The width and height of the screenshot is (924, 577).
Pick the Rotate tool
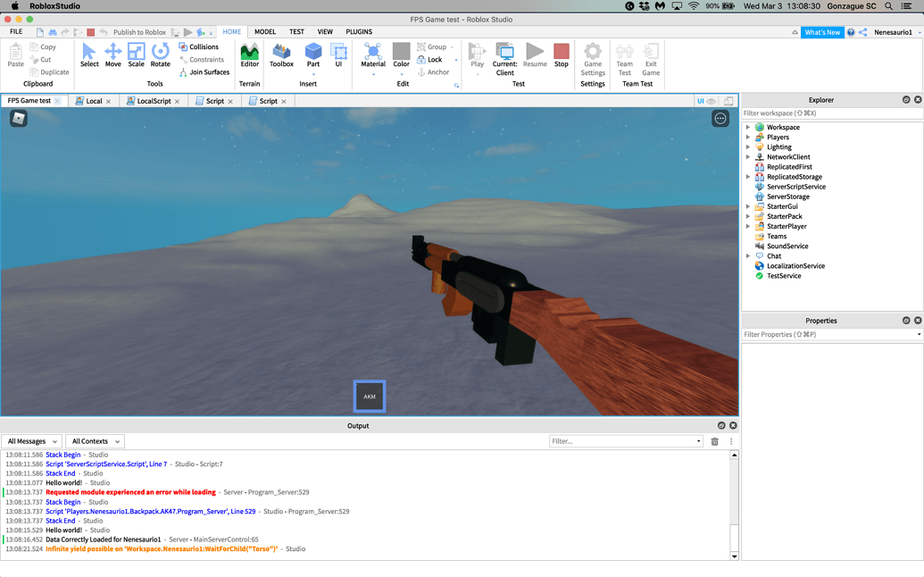(x=161, y=54)
